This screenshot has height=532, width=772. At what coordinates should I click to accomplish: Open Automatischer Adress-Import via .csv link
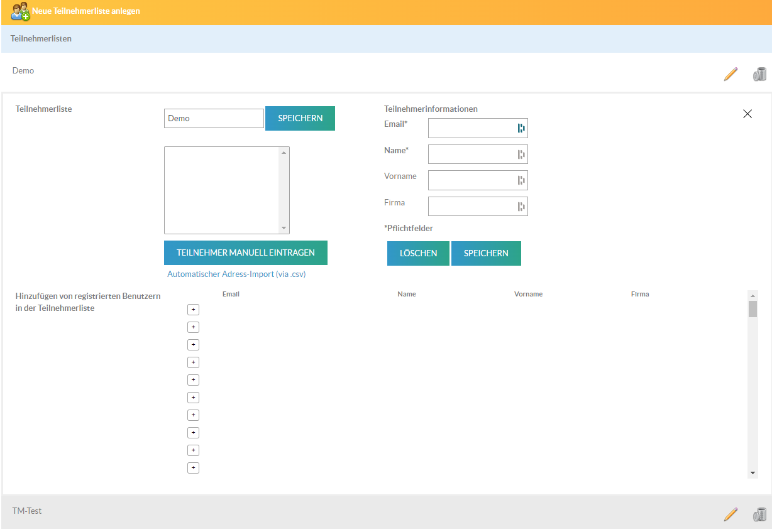pyautogui.click(x=236, y=274)
